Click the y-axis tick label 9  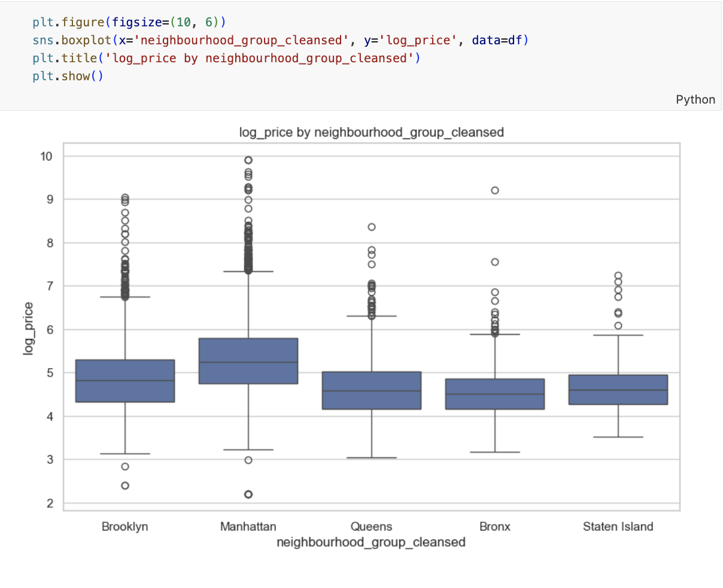[x=50, y=199]
